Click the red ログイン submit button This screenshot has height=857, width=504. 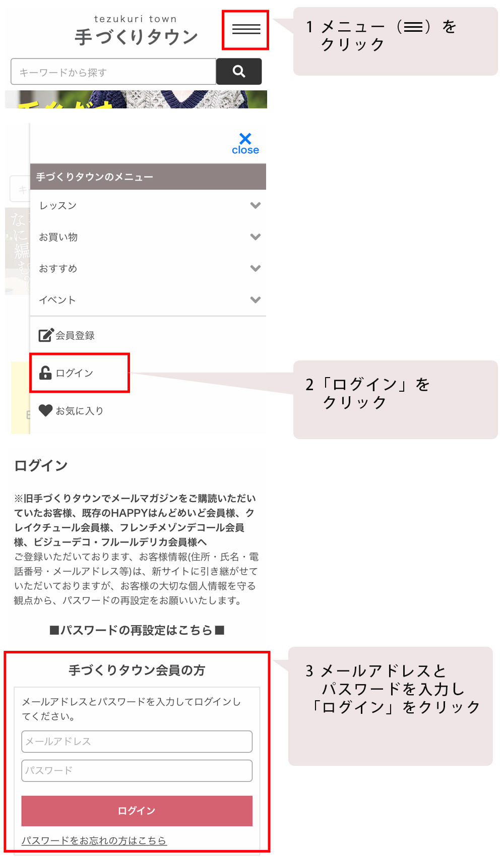pyautogui.click(x=137, y=811)
